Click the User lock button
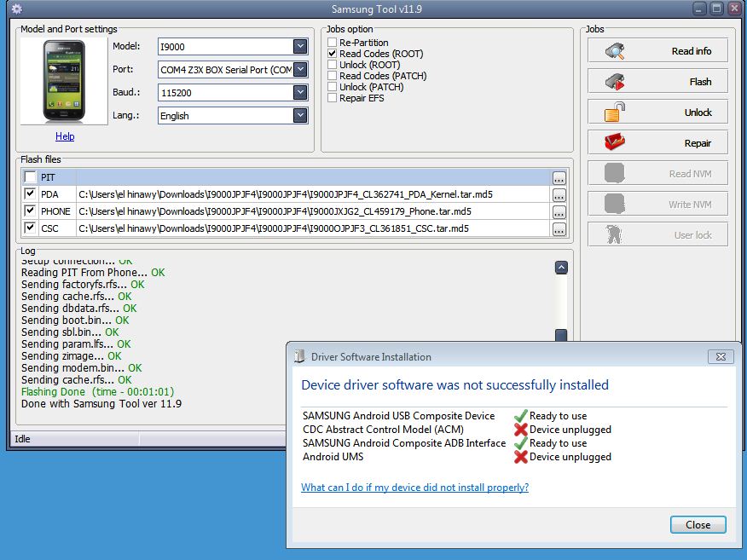 tap(657, 234)
